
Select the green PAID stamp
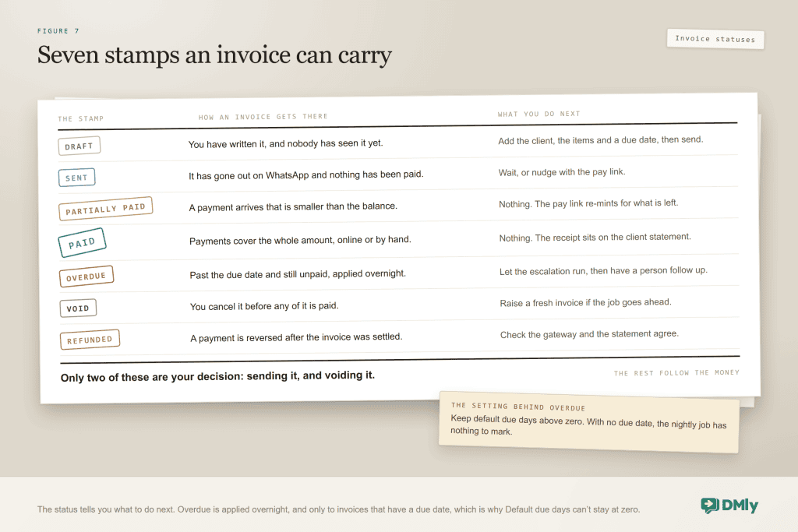pyautogui.click(x=82, y=242)
